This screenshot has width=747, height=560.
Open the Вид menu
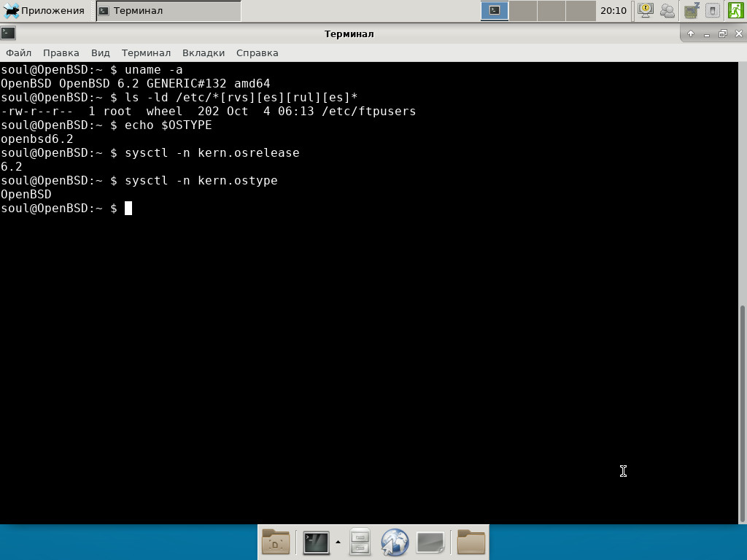[x=101, y=52]
